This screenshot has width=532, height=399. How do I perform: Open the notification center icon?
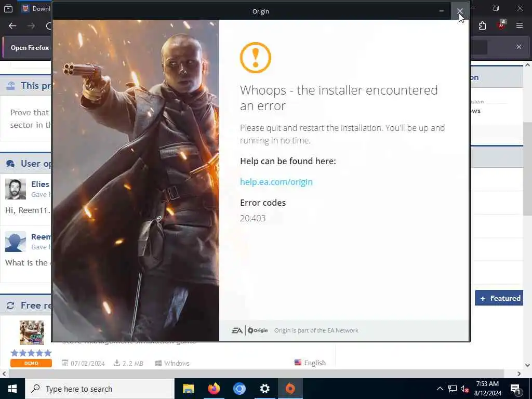(x=515, y=389)
